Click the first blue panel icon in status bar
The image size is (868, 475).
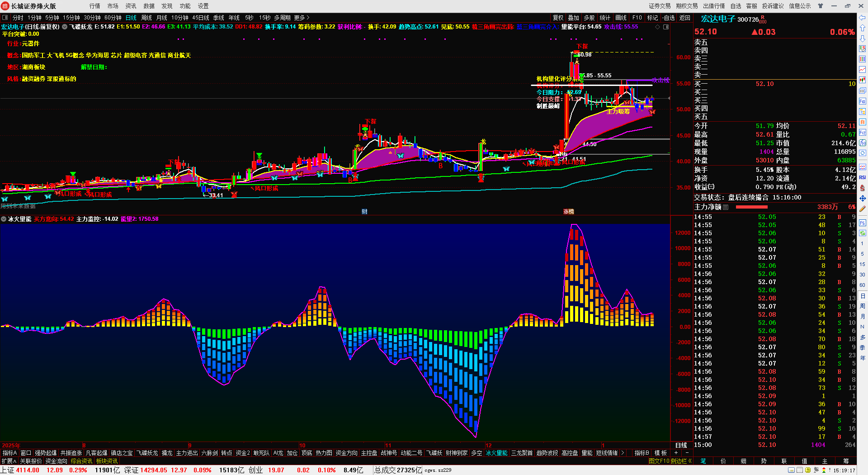(x=791, y=470)
